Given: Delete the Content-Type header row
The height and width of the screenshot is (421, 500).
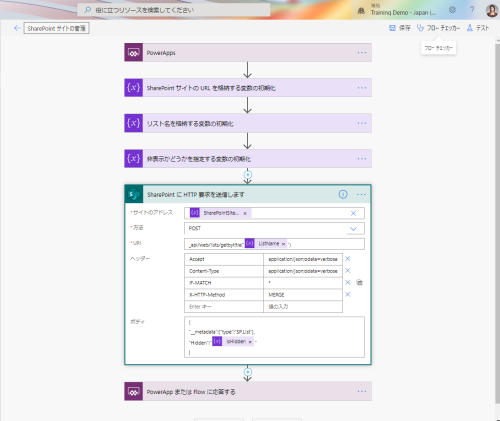Looking at the screenshot, I should pyautogui.click(x=347, y=270).
